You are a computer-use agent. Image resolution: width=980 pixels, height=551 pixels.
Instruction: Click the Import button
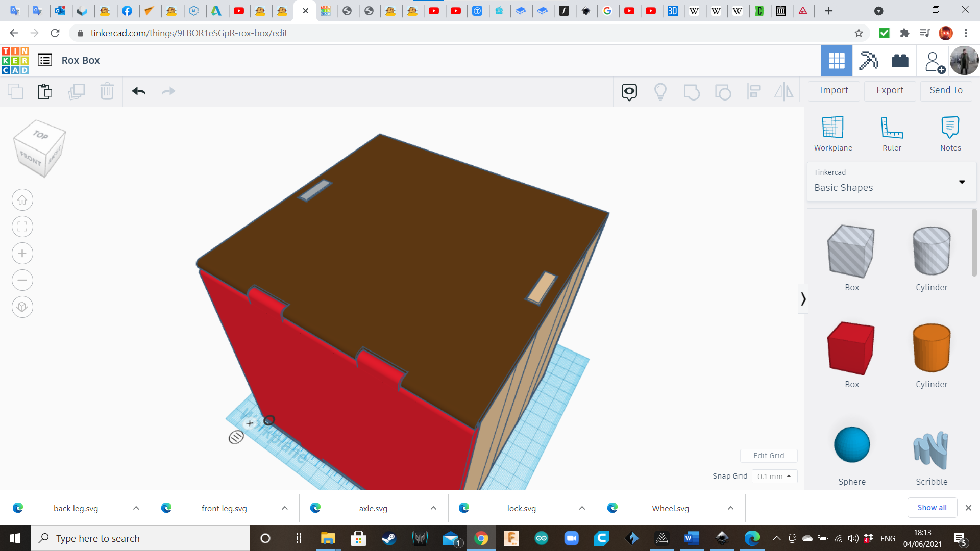coord(834,90)
